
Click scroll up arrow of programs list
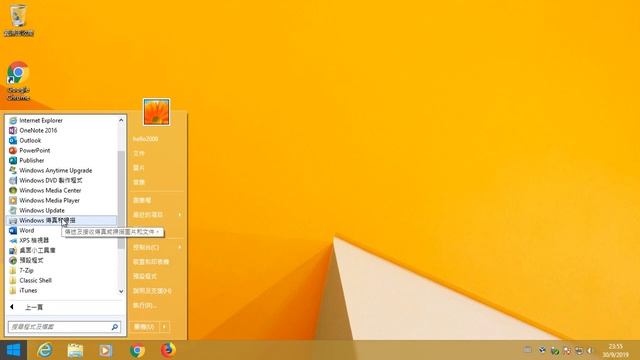pos(121,120)
